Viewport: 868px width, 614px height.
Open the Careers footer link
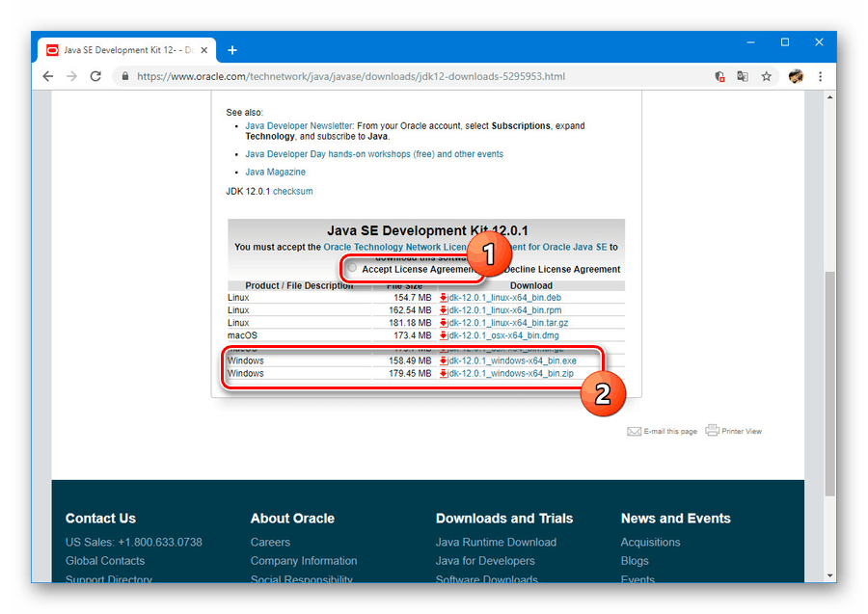click(270, 542)
